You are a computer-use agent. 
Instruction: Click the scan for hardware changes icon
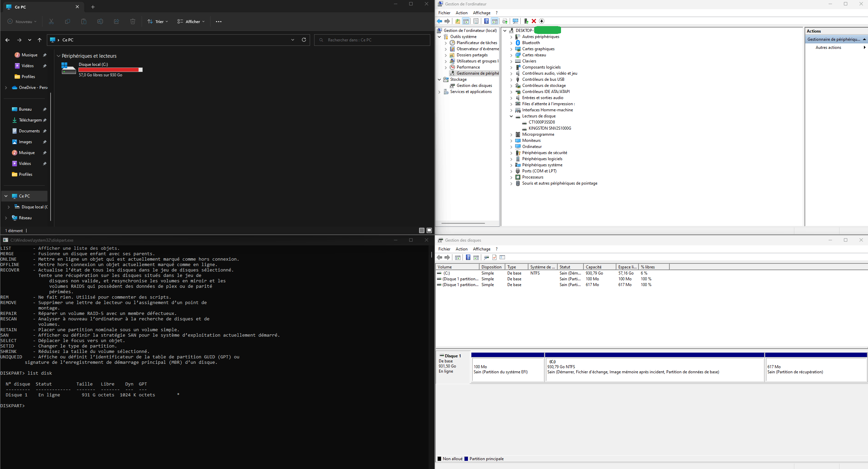[516, 21]
